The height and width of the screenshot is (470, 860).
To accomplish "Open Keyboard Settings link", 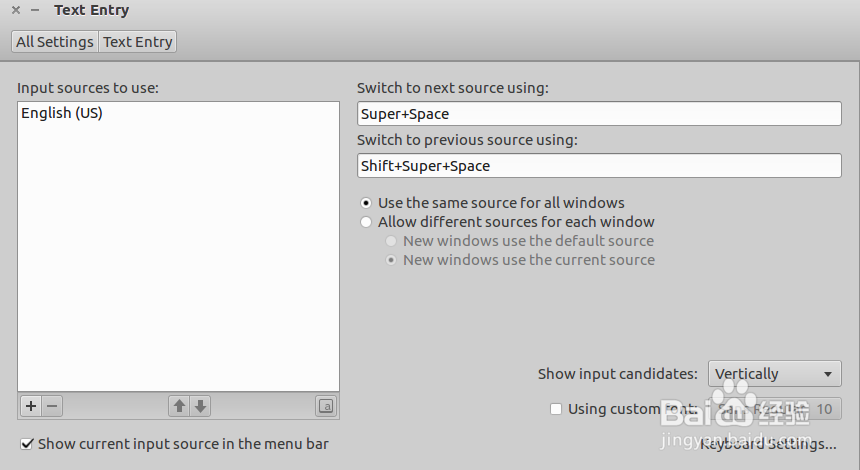I will tap(768, 444).
